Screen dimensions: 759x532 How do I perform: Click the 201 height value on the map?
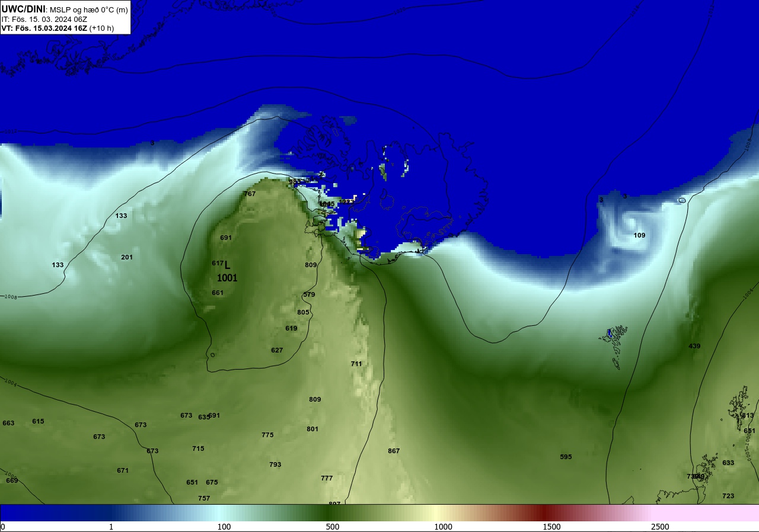point(127,257)
